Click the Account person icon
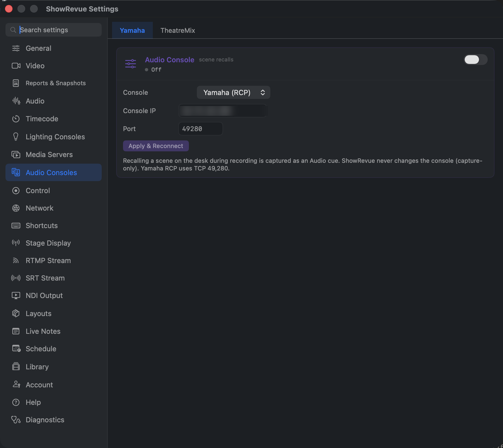This screenshot has width=503, height=448. point(16,385)
